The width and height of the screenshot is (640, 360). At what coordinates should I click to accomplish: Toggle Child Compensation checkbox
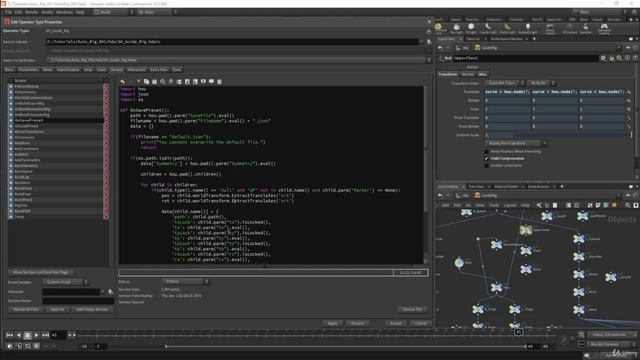click(x=486, y=158)
